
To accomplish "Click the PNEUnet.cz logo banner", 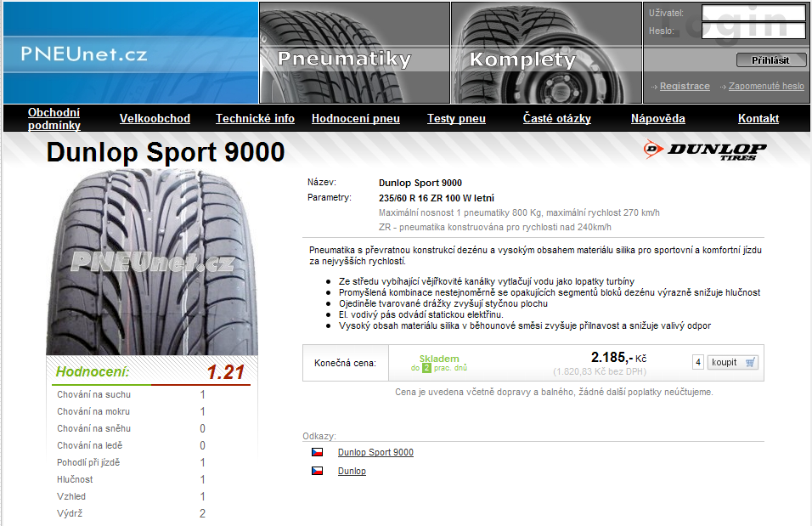I will click(131, 53).
